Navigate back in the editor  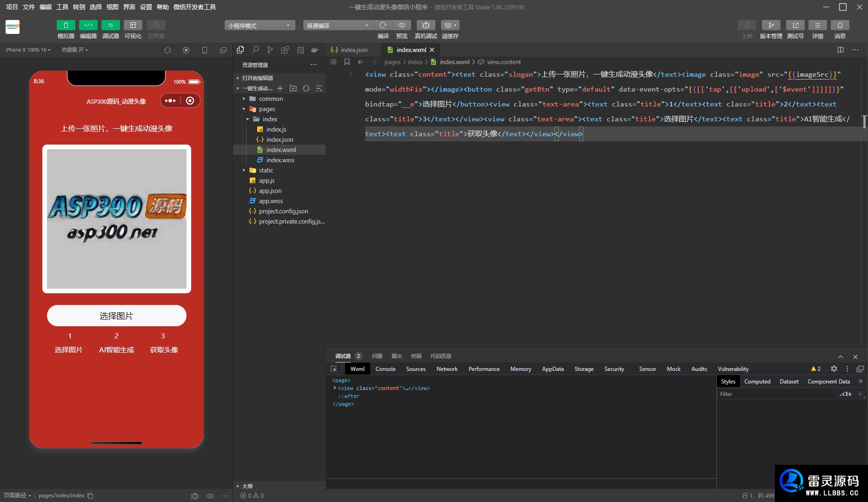(x=361, y=62)
